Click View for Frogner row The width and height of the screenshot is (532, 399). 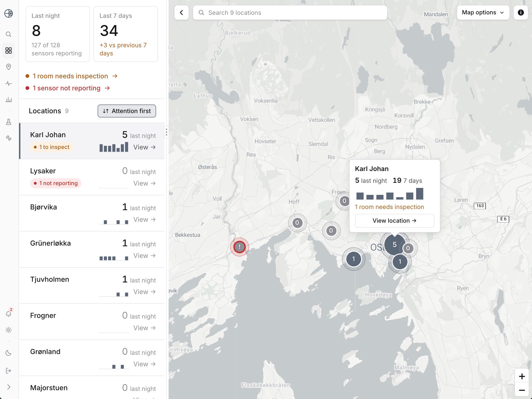144,328
